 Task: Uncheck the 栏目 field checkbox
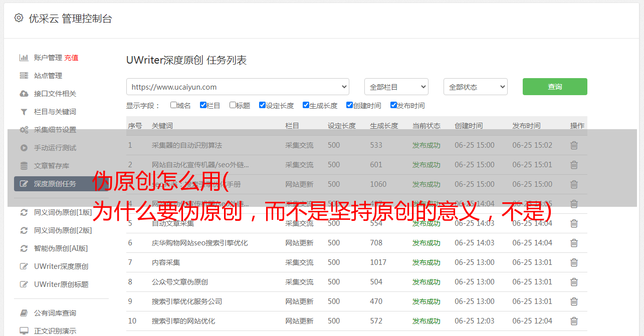(203, 105)
